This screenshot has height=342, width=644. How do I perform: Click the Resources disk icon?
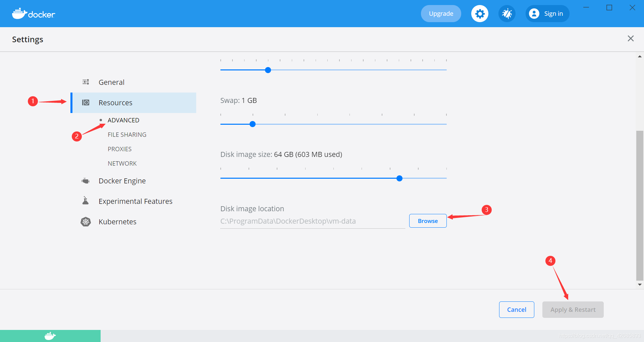click(x=86, y=102)
